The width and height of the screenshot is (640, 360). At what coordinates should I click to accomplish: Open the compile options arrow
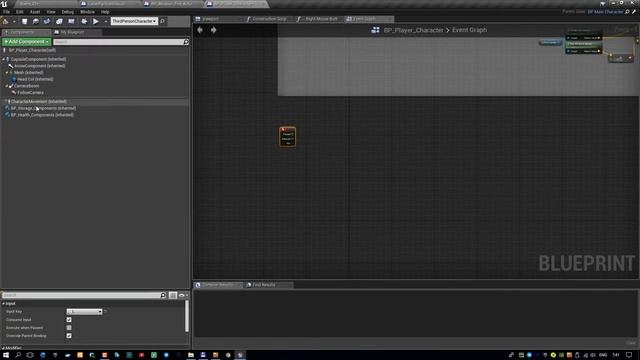pyautogui.click(x=14, y=21)
